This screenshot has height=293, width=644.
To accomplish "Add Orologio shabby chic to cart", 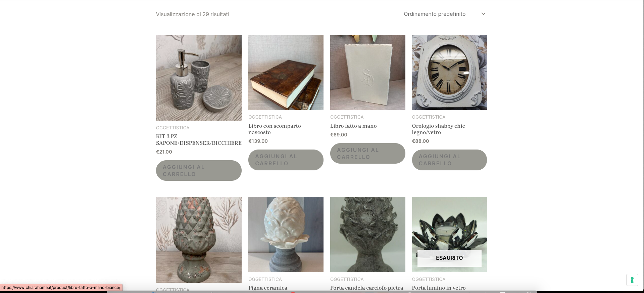I will click(x=449, y=160).
